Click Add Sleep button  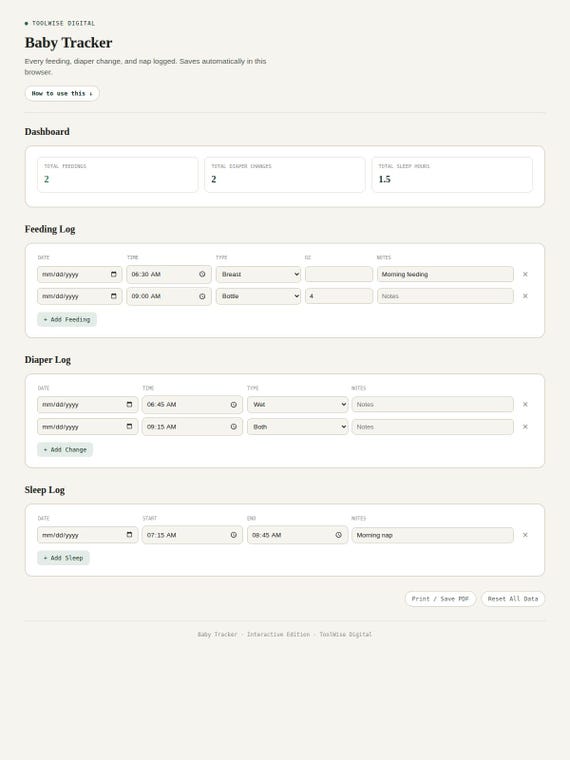pyautogui.click(x=63, y=558)
